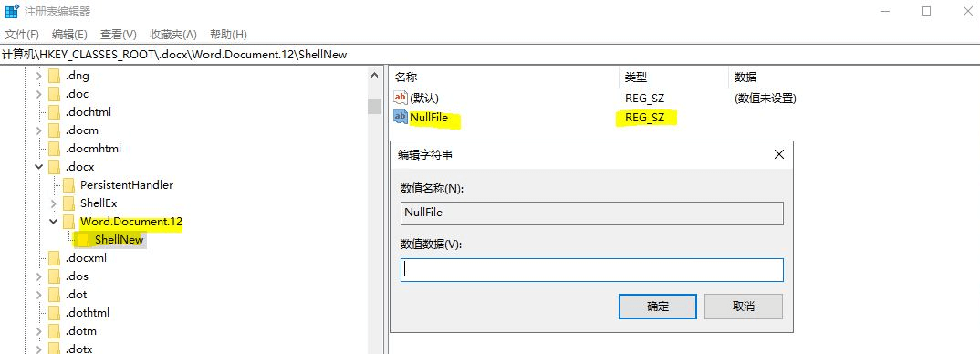980x354 pixels.
Task: Expand the ShellEx subkey
Action: 54,203
